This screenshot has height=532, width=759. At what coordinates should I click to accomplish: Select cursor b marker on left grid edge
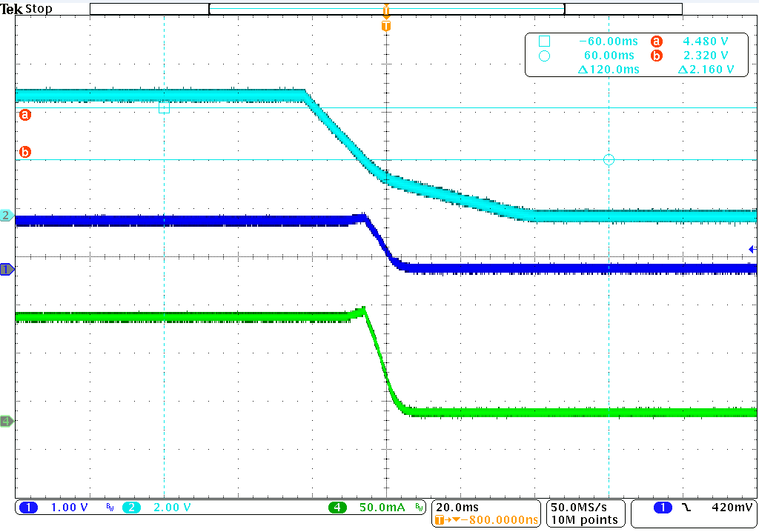click(25, 153)
